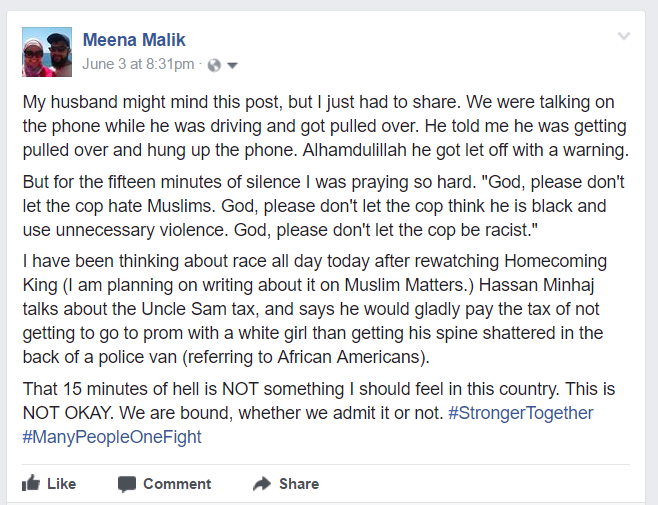Expand the privacy audience dropdown arrow
Screen dimensions: 658x505
[232, 65]
